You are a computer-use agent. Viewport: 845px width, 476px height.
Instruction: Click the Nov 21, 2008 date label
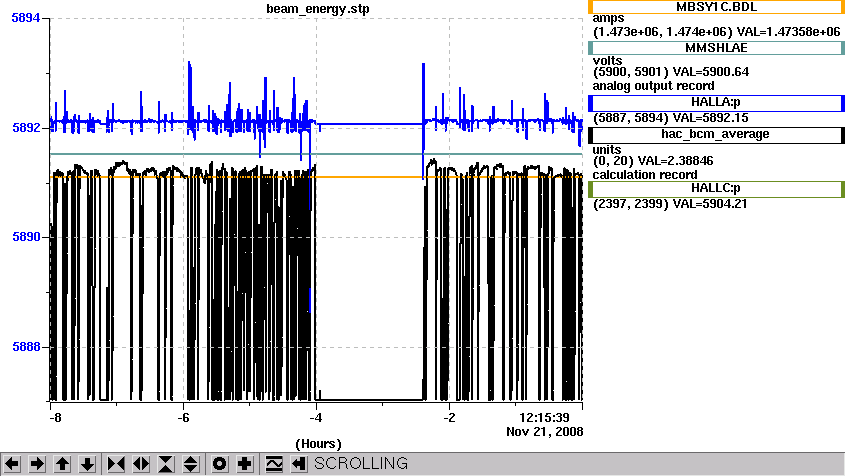(x=544, y=432)
